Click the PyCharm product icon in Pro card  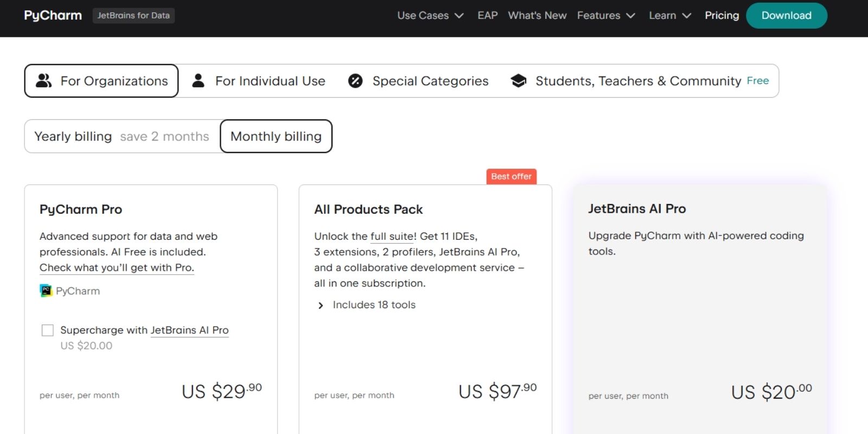[x=46, y=291]
